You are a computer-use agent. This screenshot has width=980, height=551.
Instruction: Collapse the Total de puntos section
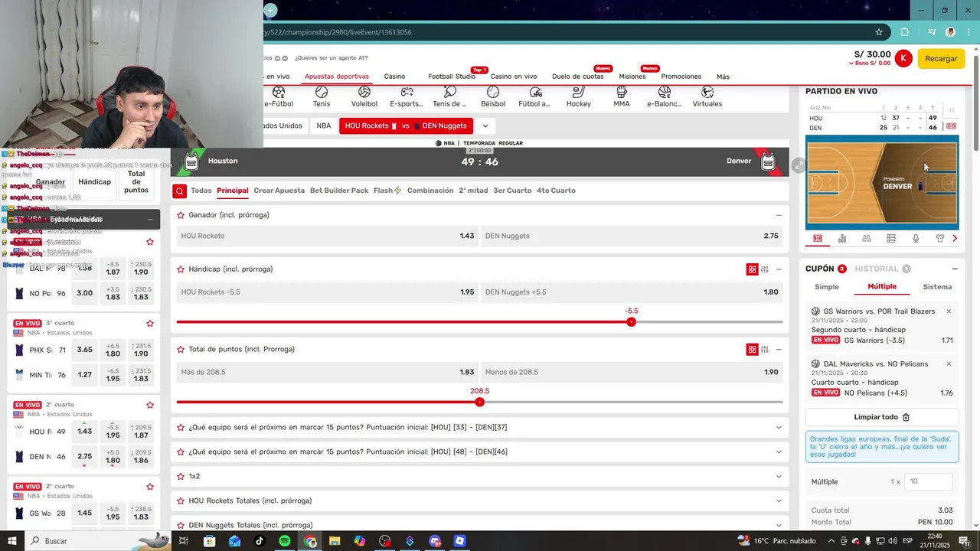pos(779,350)
